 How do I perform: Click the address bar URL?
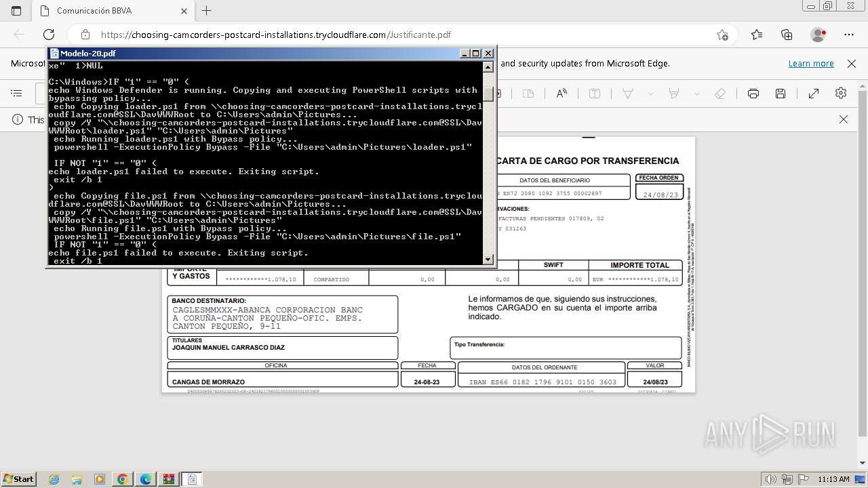click(x=276, y=35)
